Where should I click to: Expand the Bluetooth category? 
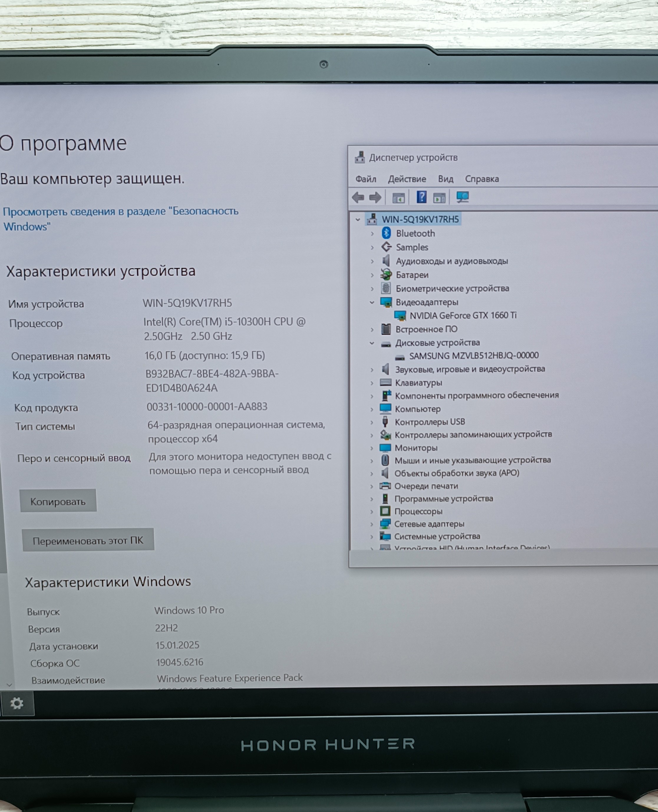click(372, 234)
